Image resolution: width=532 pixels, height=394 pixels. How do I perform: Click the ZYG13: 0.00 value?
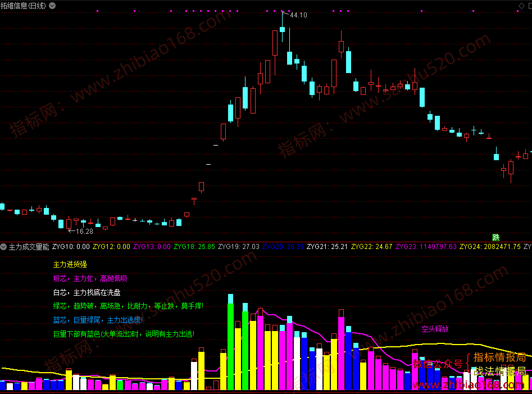point(152,247)
